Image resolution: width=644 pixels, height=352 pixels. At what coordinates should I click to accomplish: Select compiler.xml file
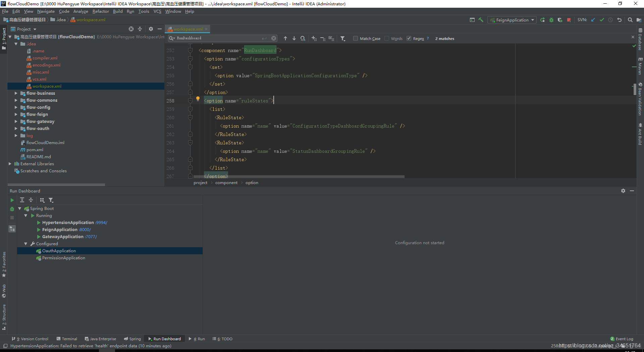(45, 58)
